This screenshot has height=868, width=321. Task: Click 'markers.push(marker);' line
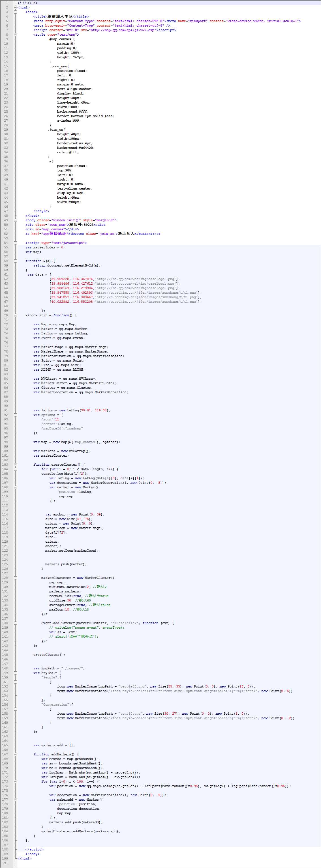coord(66,564)
